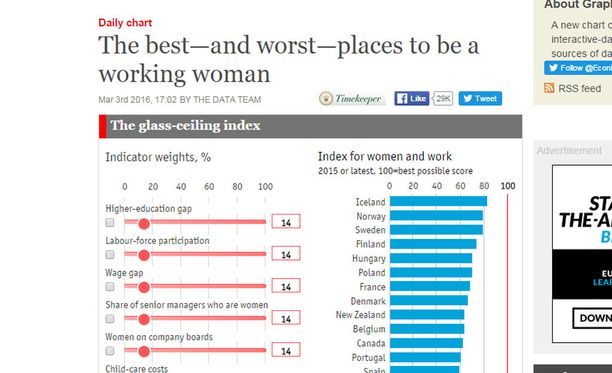Check the Women on company boards checkbox
Screen dimensions: 612x373
click(x=110, y=350)
